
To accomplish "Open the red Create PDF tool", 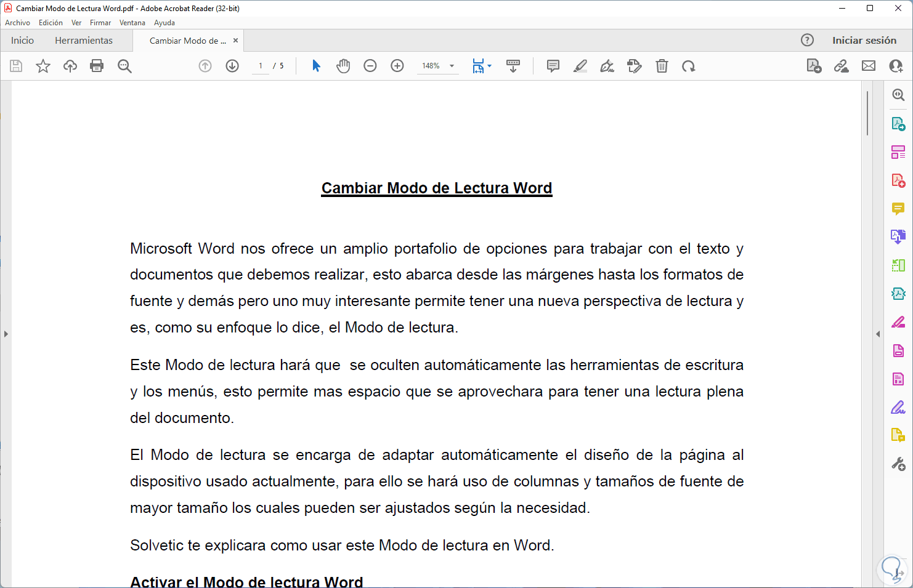I will [899, 180].
